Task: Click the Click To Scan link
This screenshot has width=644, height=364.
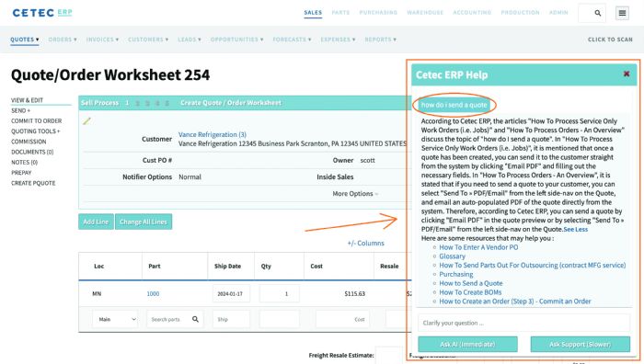Action: [x=610, y=40]
